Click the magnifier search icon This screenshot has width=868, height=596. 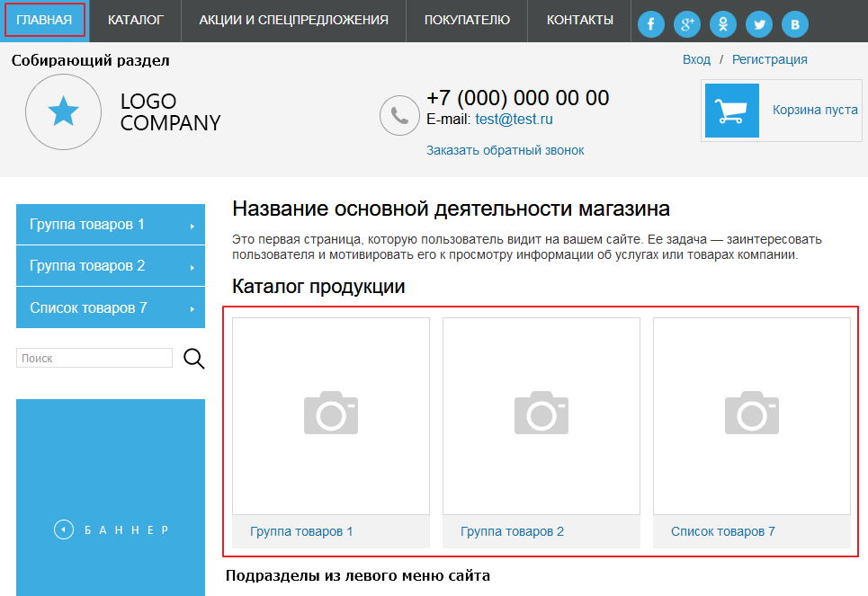(194, 359)
